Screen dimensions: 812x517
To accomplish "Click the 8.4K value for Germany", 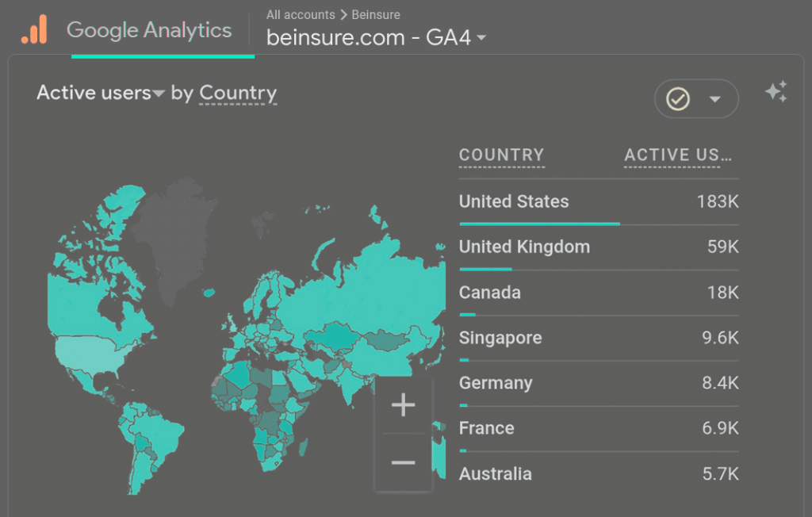I will tap(720, 383).
